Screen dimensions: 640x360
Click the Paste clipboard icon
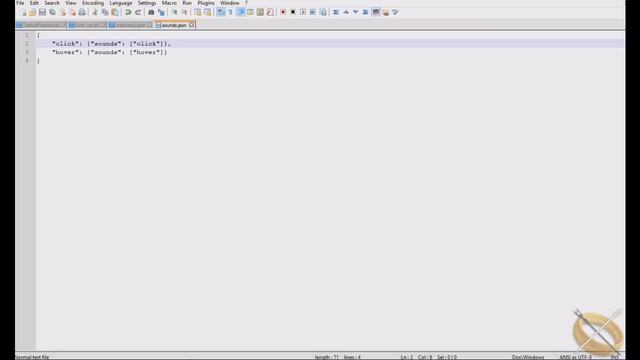coord(115,12)
